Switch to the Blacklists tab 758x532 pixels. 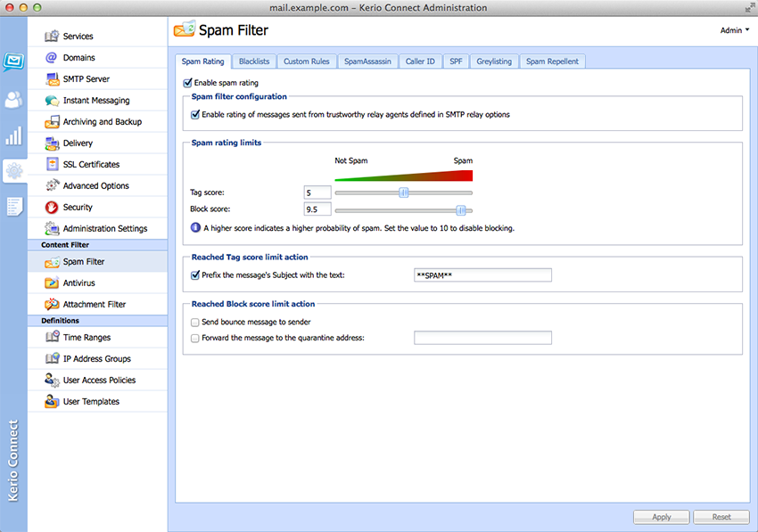[254, 61]
